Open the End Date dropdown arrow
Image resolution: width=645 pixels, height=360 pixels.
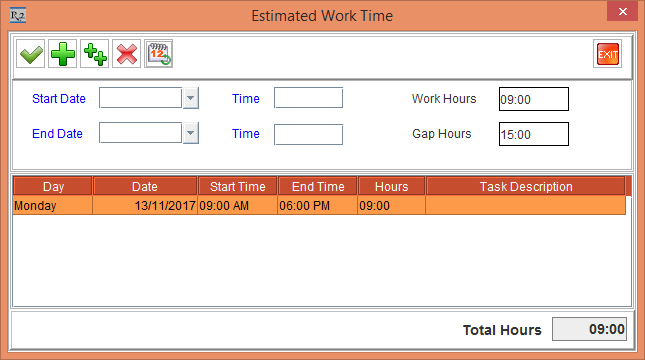(x=190, y=133)
